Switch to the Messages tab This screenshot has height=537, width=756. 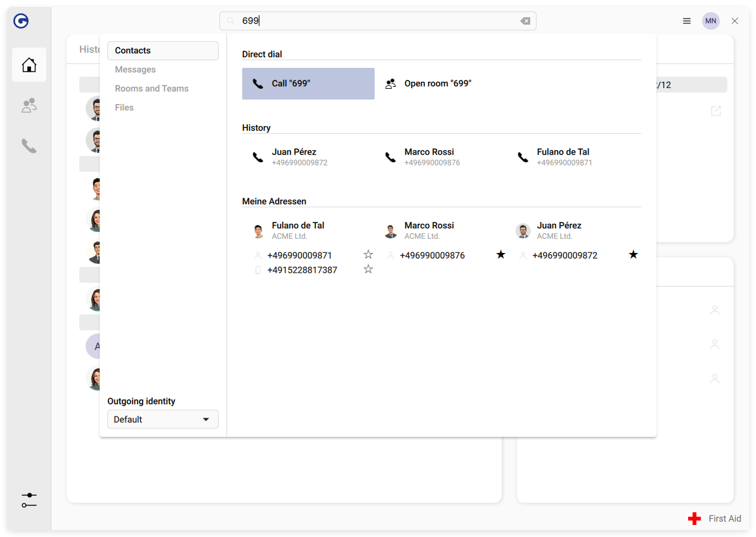pos(135,70)
